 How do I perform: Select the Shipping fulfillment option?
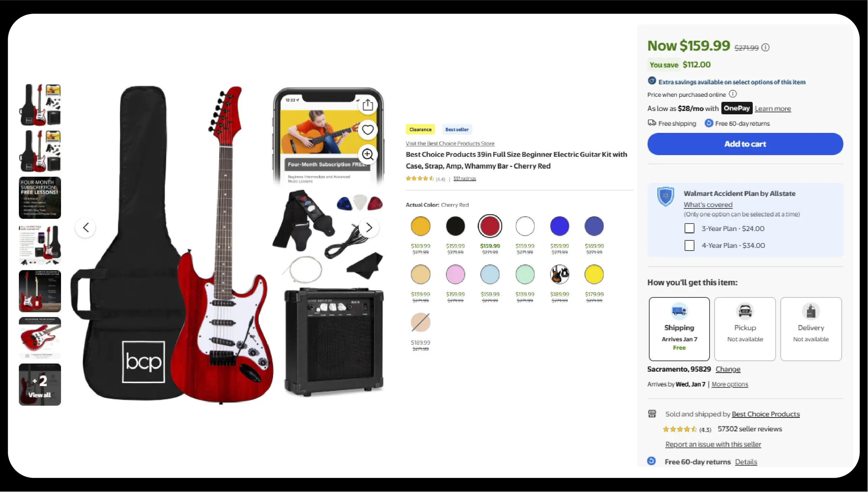pos(679,329)
